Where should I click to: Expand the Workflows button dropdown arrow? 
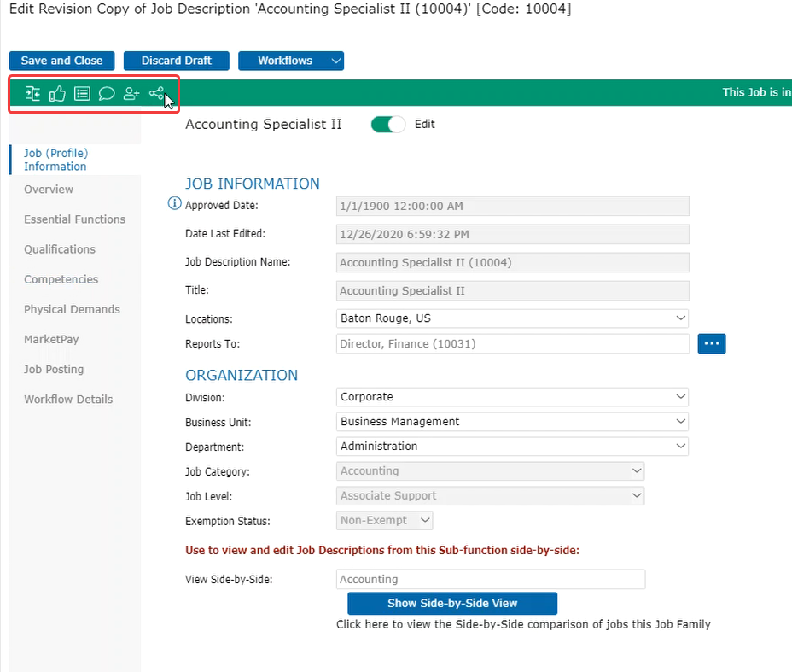[335, 61]
